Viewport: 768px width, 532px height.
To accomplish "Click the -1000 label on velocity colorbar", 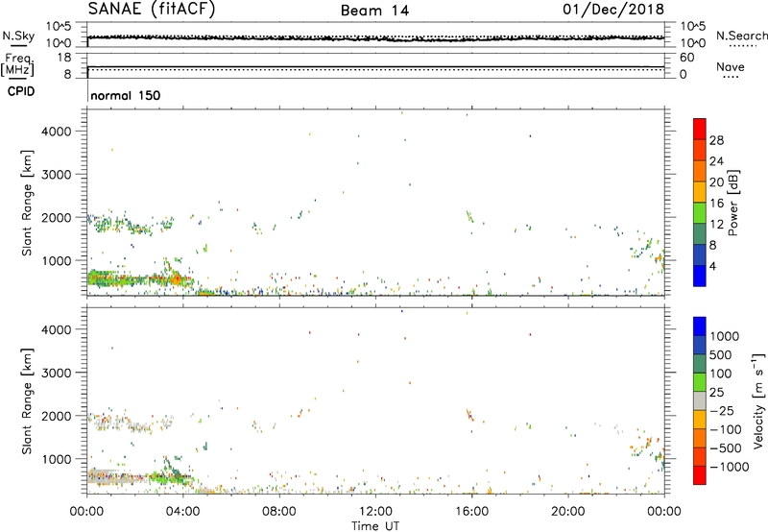I will (730, 467).
